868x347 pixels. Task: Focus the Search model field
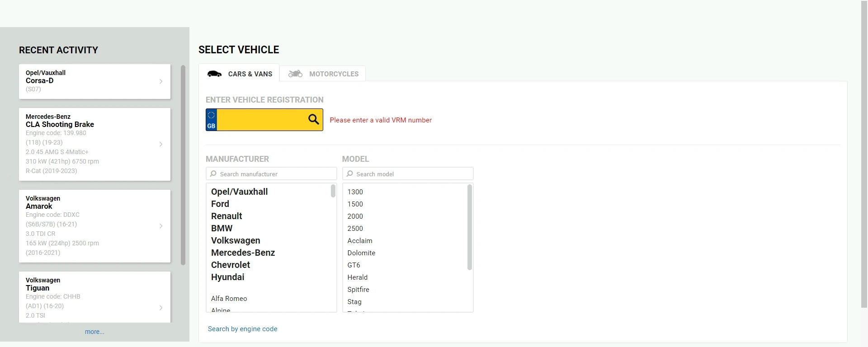408,173
